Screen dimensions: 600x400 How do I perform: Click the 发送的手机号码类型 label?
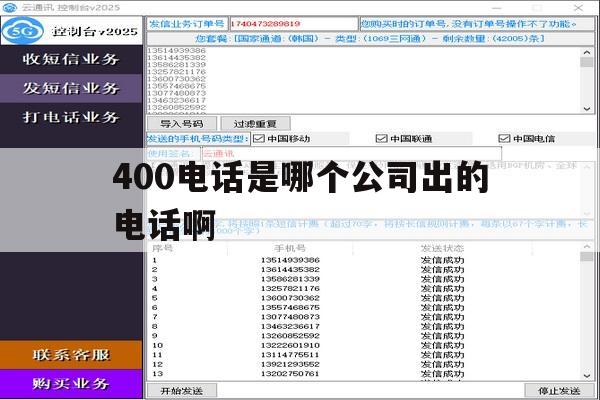coord(198,139)
